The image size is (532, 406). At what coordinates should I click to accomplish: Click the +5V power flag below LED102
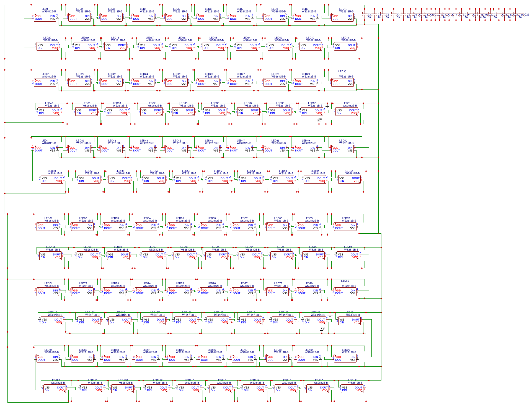(x=322, y=329)
